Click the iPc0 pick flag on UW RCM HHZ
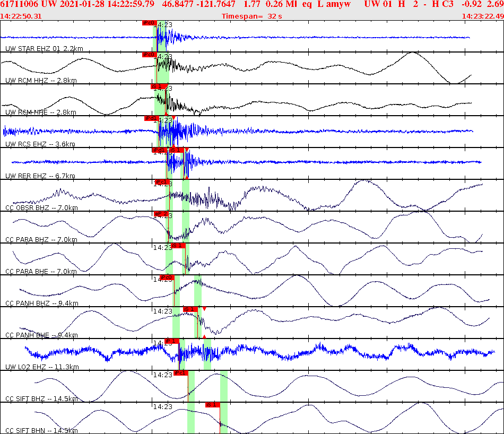Screen dimensions: 504x434 coord(149,54)
